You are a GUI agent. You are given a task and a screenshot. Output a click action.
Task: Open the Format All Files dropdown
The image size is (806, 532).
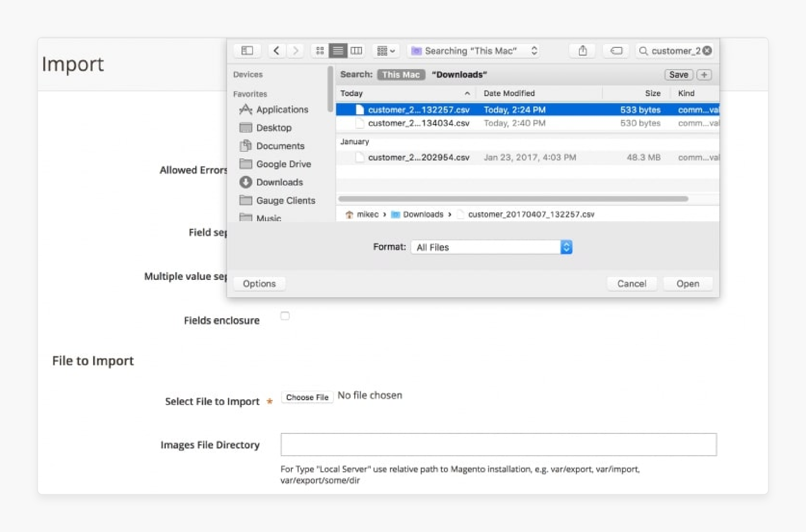[x=492, y=247]
